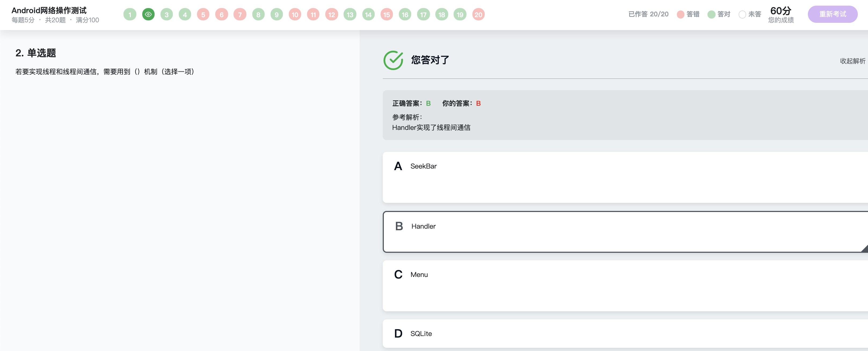Click the Handler实现了线程间通信 explanation

coord(431,128)
